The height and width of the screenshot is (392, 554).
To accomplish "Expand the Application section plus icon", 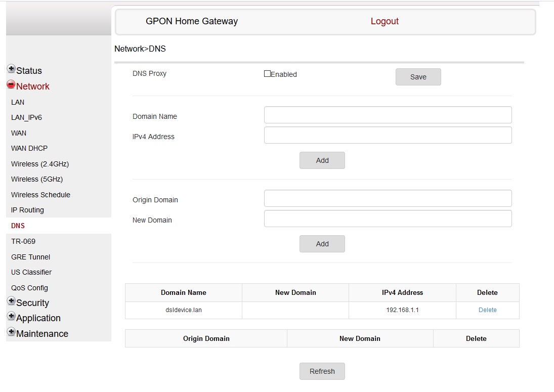I will click(x=11, y=316).
